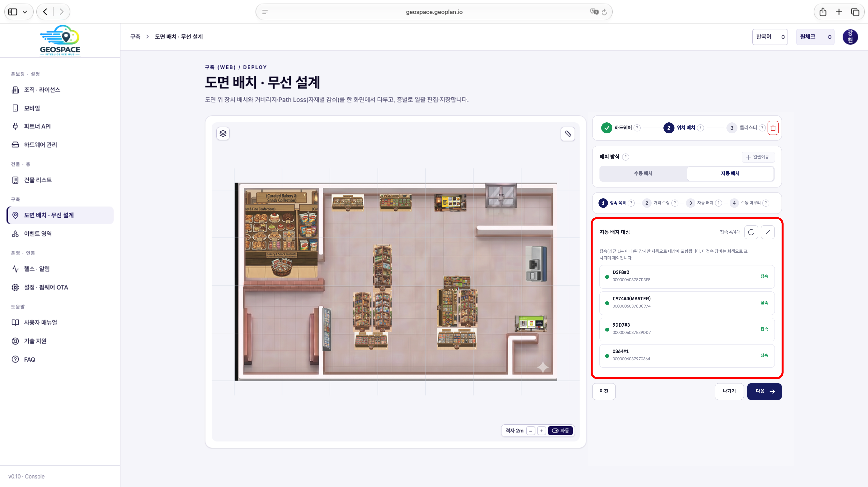
Task: Toggle the 자동 grid mode switch
Action: tap(560, 431)
